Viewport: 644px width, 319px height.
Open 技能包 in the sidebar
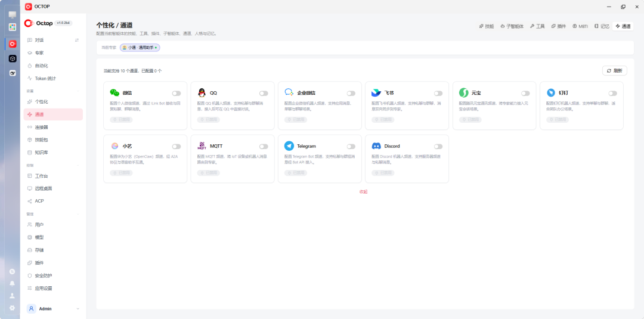[53, 140]
